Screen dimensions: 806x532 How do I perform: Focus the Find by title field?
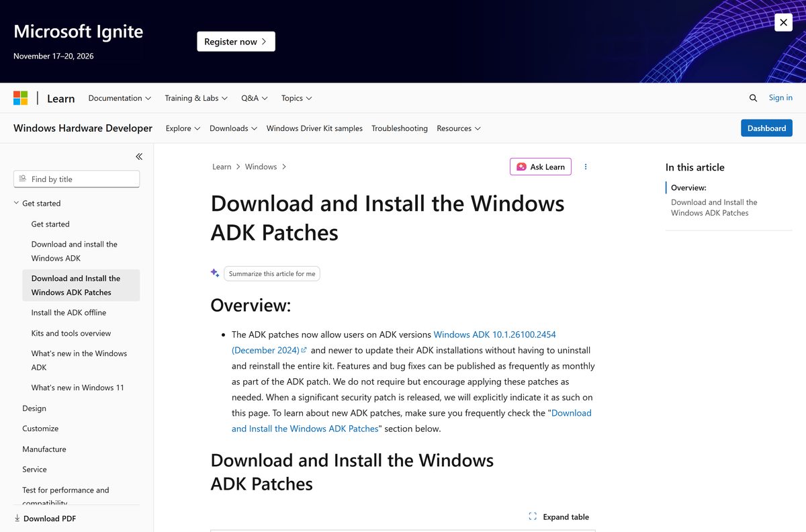(77, 179)
